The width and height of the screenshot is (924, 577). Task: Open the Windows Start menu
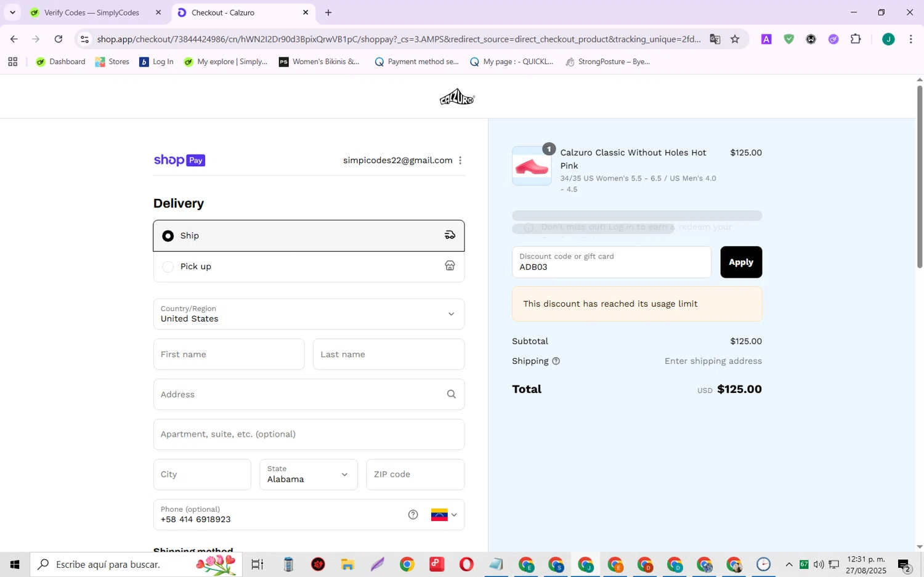click(15, 564)
